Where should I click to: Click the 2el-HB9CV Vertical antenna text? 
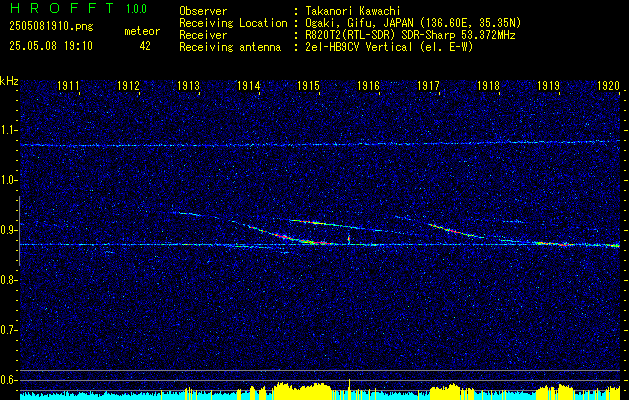point(389,47)
